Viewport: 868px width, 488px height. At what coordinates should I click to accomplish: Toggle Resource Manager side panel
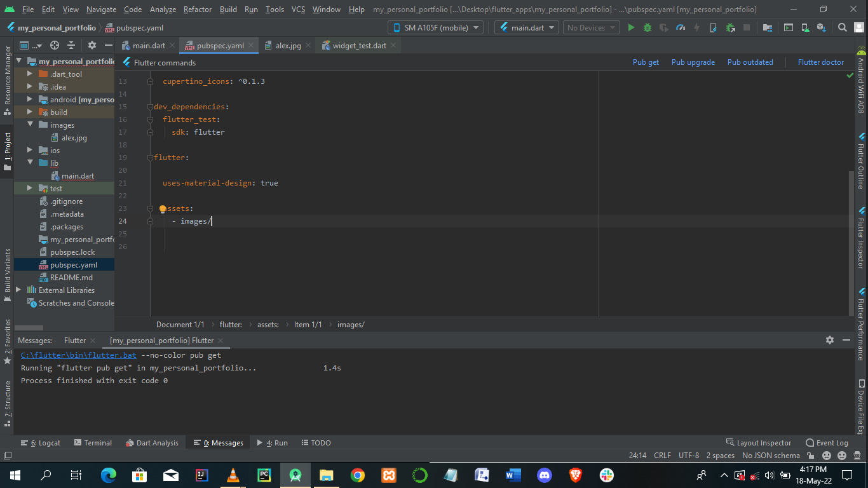coord(8,80)
